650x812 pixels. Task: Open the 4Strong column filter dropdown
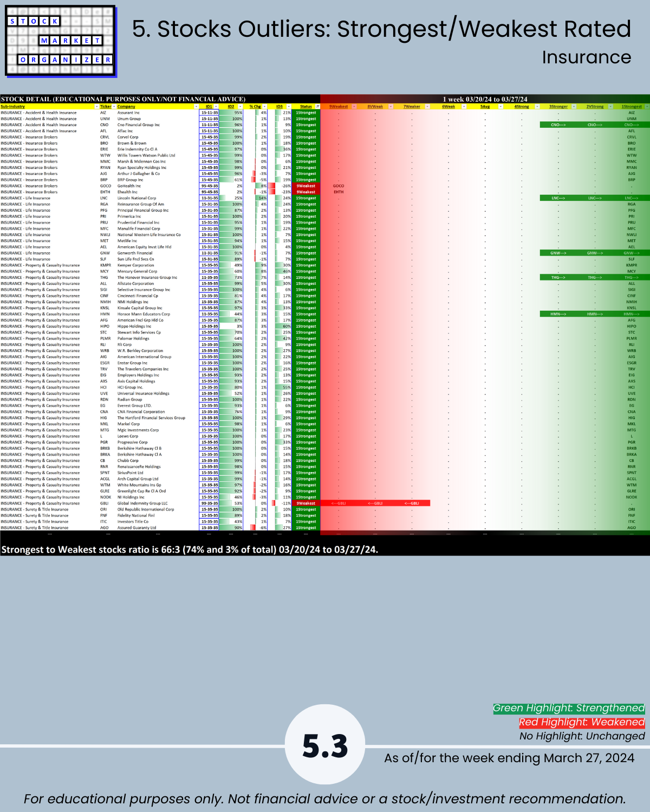point(537,107)
